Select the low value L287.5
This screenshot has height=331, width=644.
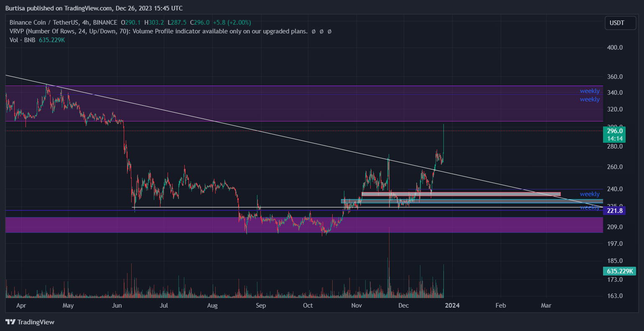177,23
